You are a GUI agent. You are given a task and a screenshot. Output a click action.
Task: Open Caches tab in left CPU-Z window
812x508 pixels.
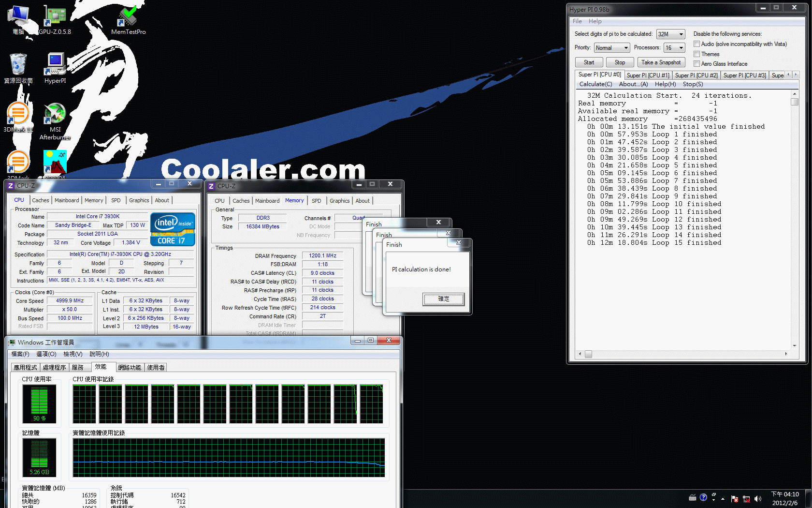41,200
